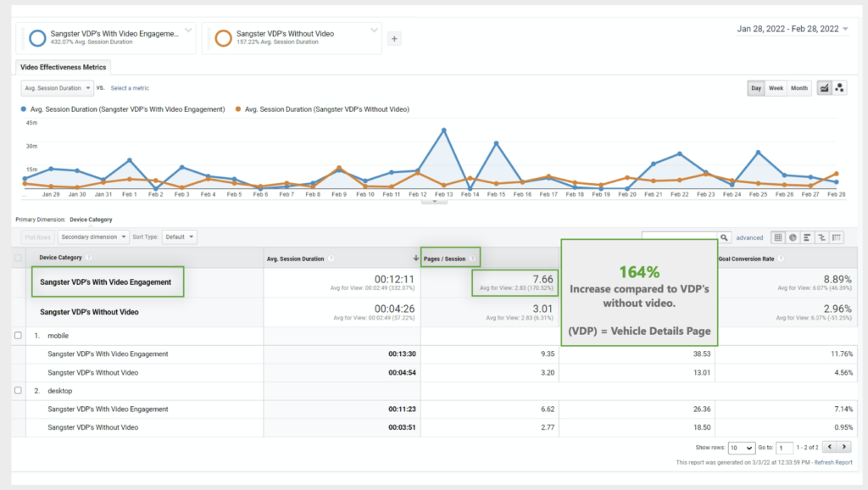Image resolution: width=868 pixels, height=490 pixels.
Task: Open the Avg. Session Duration metric dropdown
Action: pyautogui.click(x=57, y=88)
